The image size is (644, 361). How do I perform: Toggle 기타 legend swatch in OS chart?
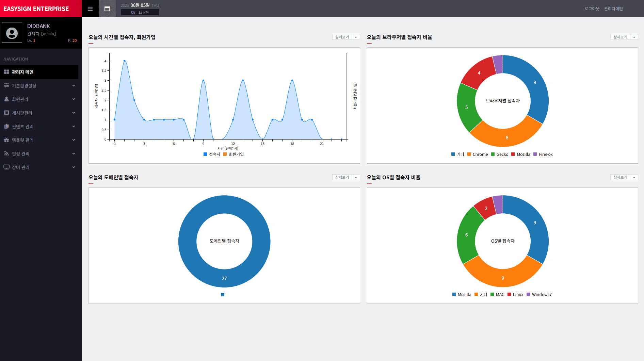(476, 294)
